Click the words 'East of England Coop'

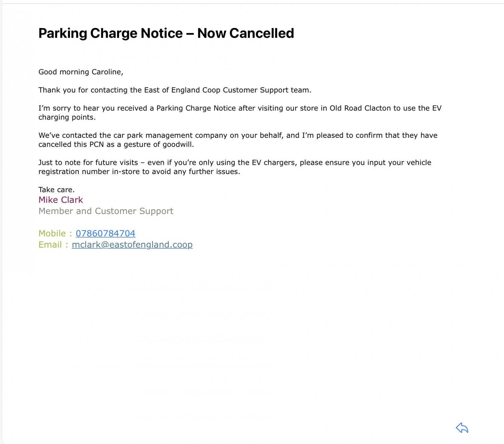(182, 90)
